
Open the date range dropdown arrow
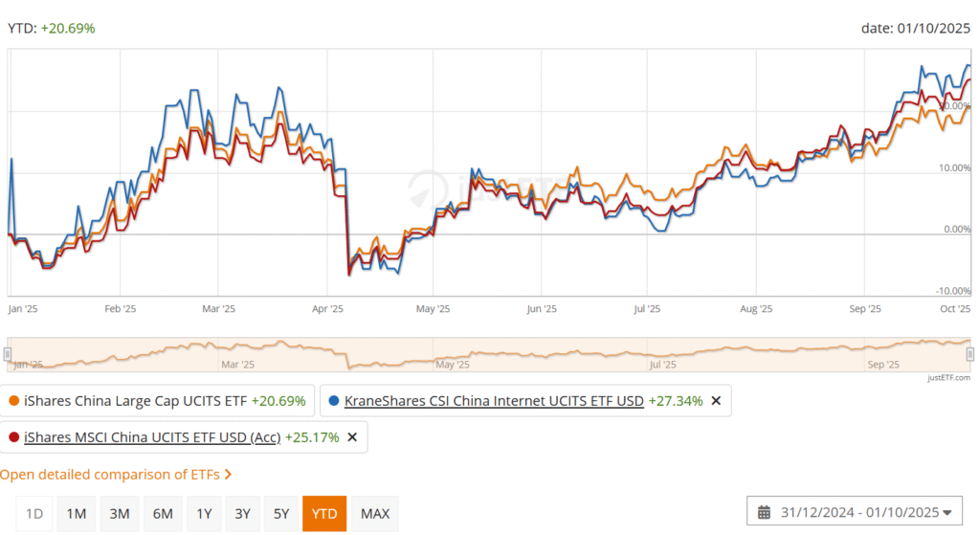947,512
